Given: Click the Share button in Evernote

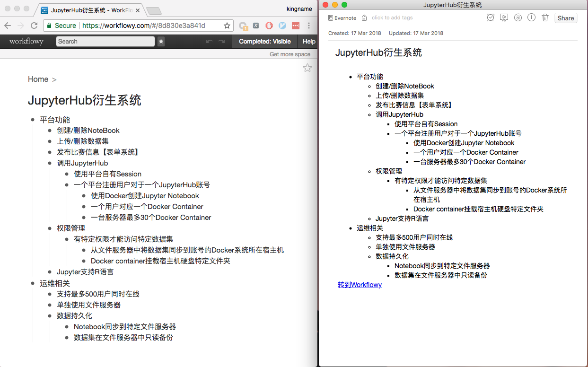Looking at the screenshot, I should click(x=566, y=18).
